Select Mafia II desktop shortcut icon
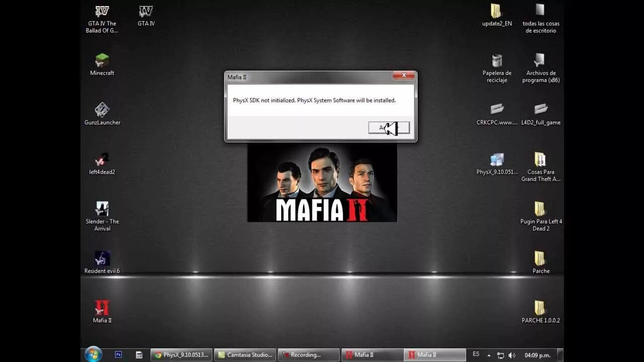Screen dimensions: 644x362 point(102,312)
